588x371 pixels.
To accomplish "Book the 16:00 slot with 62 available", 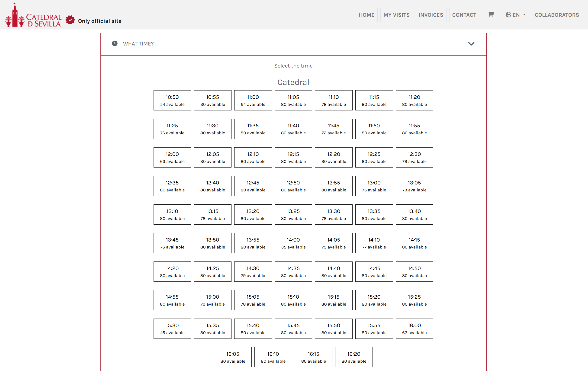I will tap(414, 329).
